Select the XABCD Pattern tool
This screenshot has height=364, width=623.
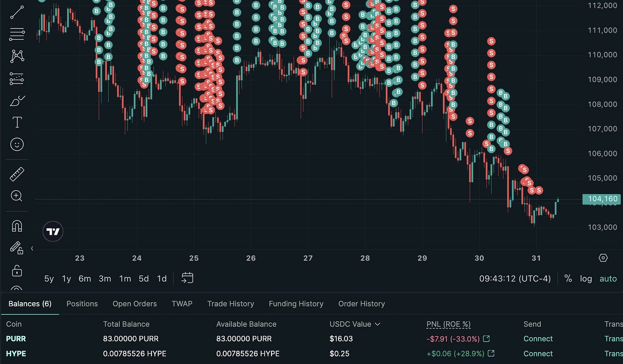16,56
